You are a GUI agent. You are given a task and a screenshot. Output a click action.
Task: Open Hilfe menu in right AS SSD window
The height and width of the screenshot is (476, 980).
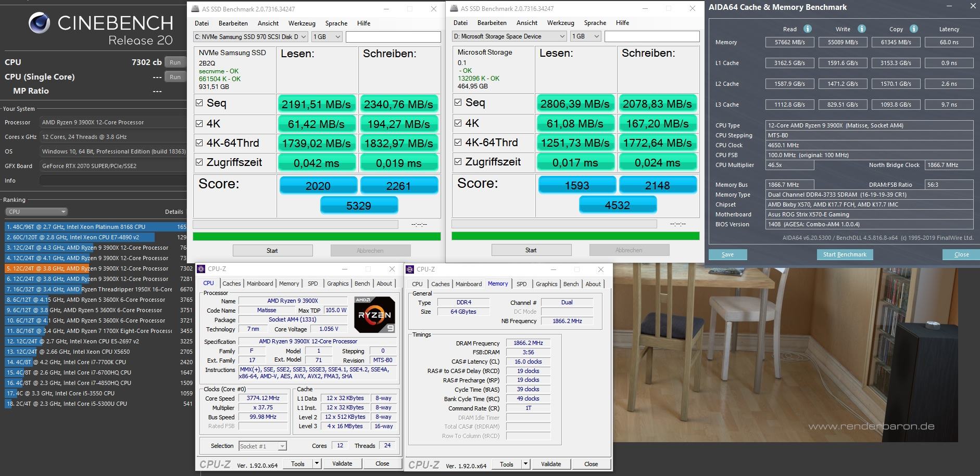point(622,23)
